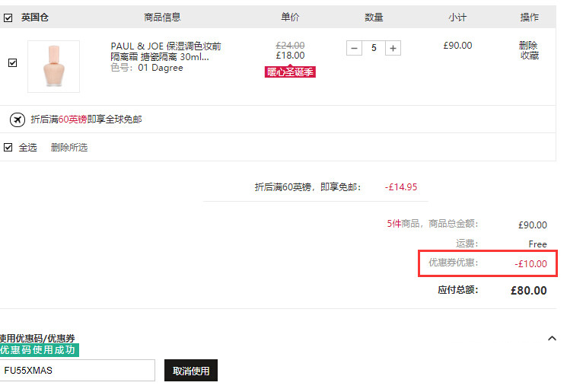This screenshot has width=567, height=392.
Task: Toggle the PAUL & JOE item checkbox
Action: coord(13,63)
